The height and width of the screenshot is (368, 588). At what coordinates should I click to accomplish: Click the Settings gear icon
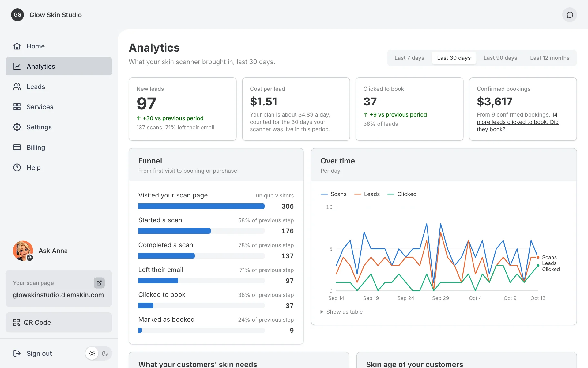pyautogui.click(x=17, y=127)
